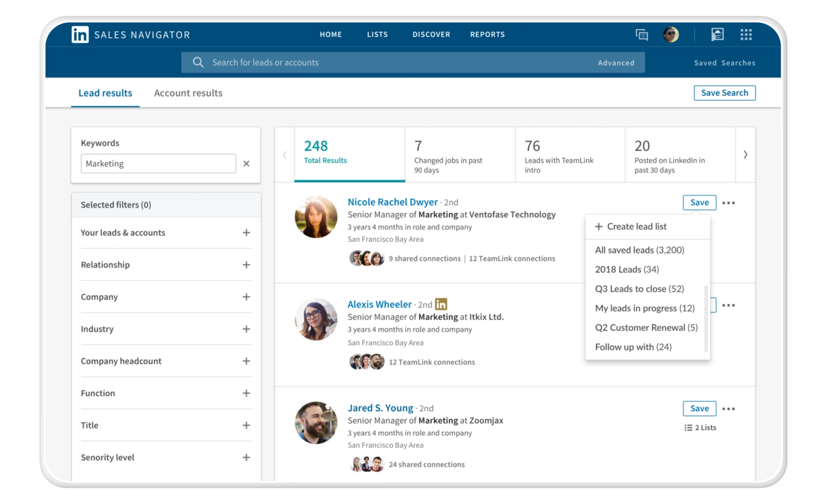827x504 pixels.
Task: View Nicole's shared connections avatars
Action: coord(367,258)
